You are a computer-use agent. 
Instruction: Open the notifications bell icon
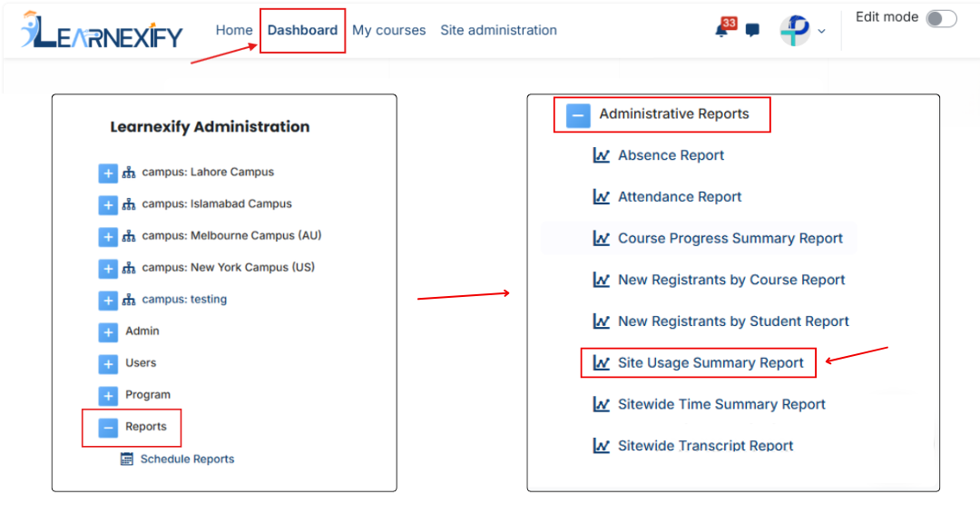pyautogui.click(x=722, y=31)
